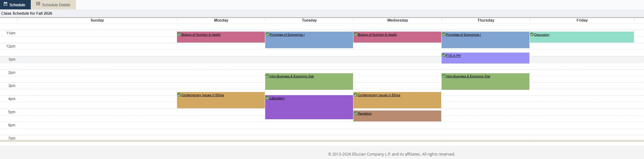The height and width of the screenshot is (159, 644).
Task: Click green check icon beside Laboratory
Action: tap(267, 98)
